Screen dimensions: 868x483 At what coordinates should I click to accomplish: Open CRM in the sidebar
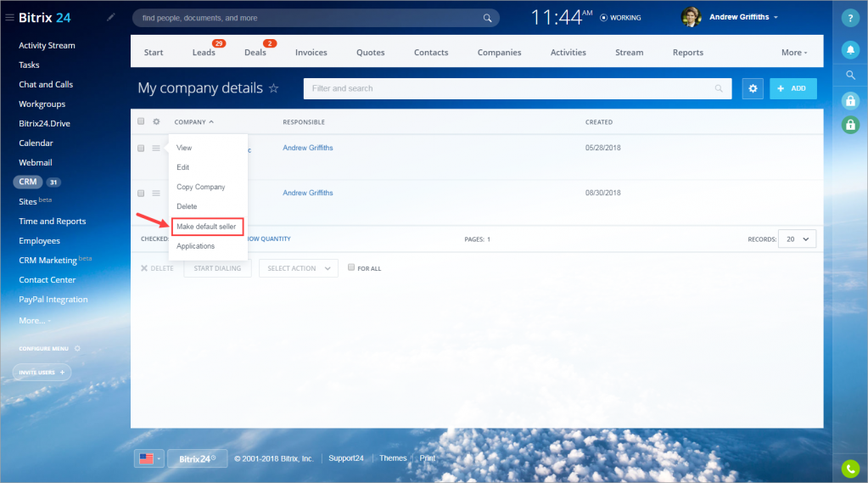28,182
